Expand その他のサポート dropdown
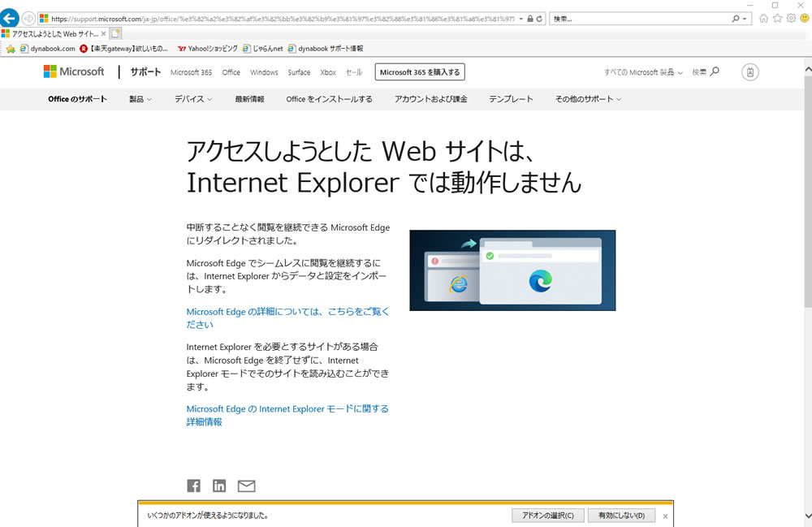Image resolution: width=812 pixels, height=527 pixels. coord(588,99)
